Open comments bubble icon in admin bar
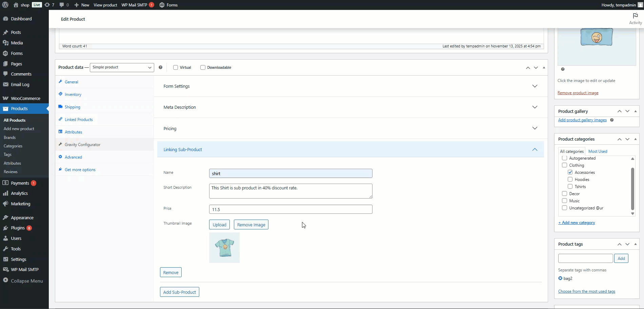Screen dimensions: 644x309 (x=62, y=5)
